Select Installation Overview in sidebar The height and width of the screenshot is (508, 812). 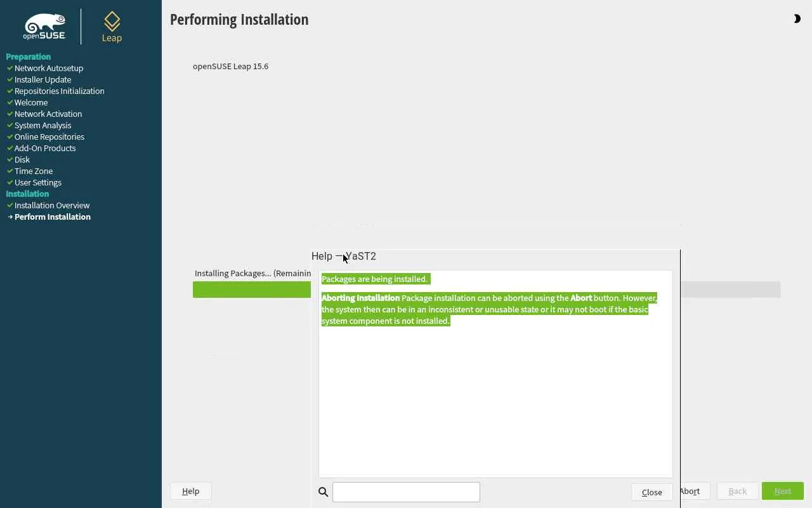(x=52, y=205)
